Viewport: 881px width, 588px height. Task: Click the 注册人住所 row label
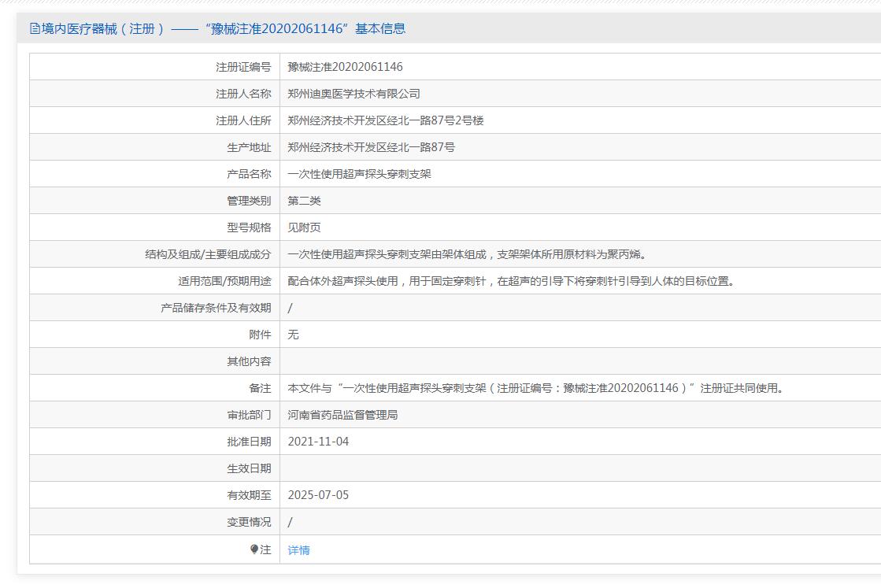(x=243, y=120)
